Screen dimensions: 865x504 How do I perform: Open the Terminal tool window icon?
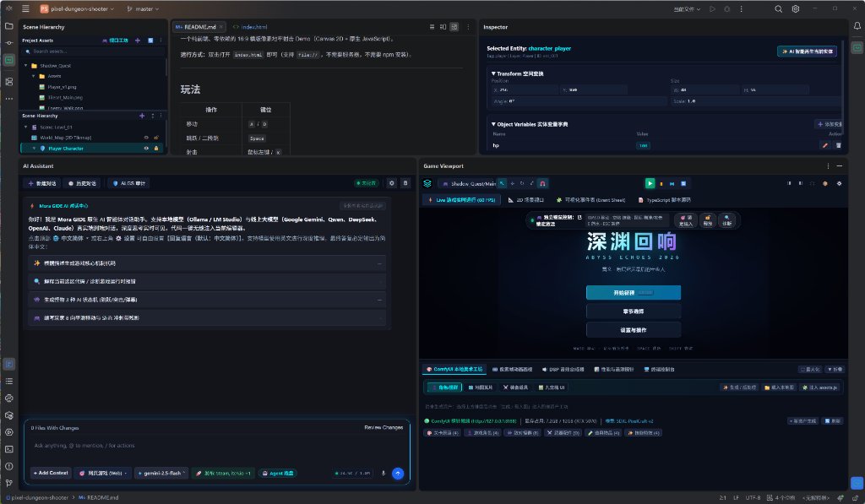click(8, 449)
